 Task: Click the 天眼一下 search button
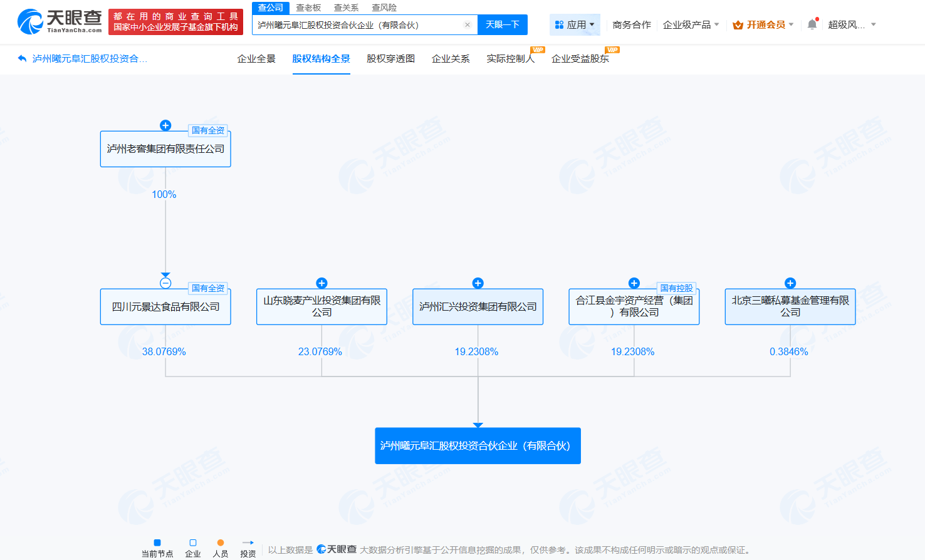[x=502, y=25]
